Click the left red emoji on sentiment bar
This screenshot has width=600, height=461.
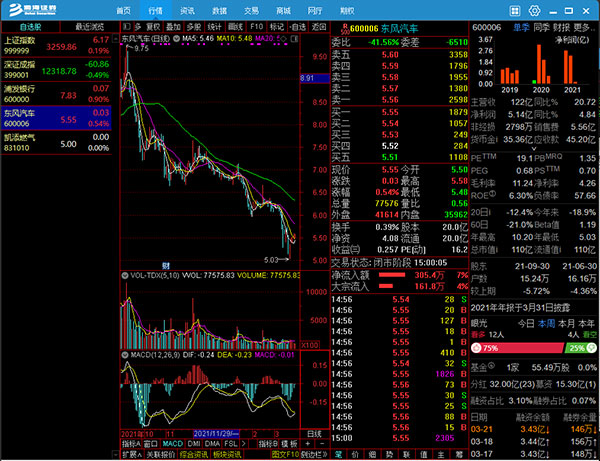coord(476,348)
